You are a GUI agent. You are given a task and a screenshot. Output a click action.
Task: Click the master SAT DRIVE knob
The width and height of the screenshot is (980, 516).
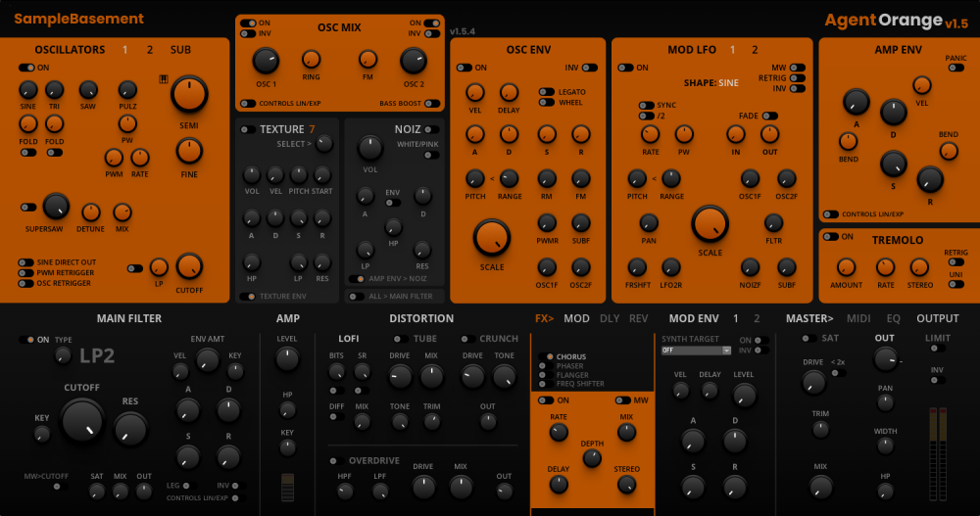[813, 382]
